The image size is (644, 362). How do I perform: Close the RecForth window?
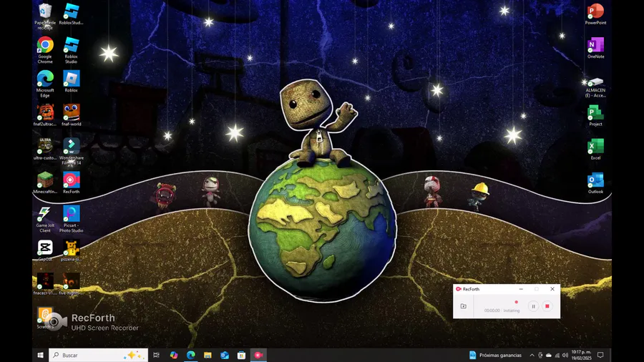(552, 289)
